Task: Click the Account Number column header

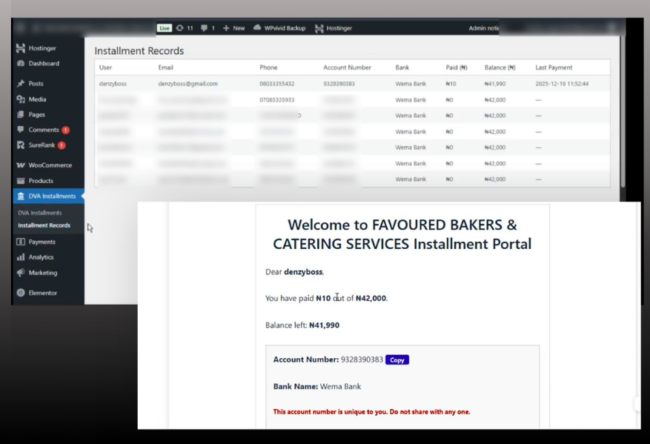Action: coord(347,68)
